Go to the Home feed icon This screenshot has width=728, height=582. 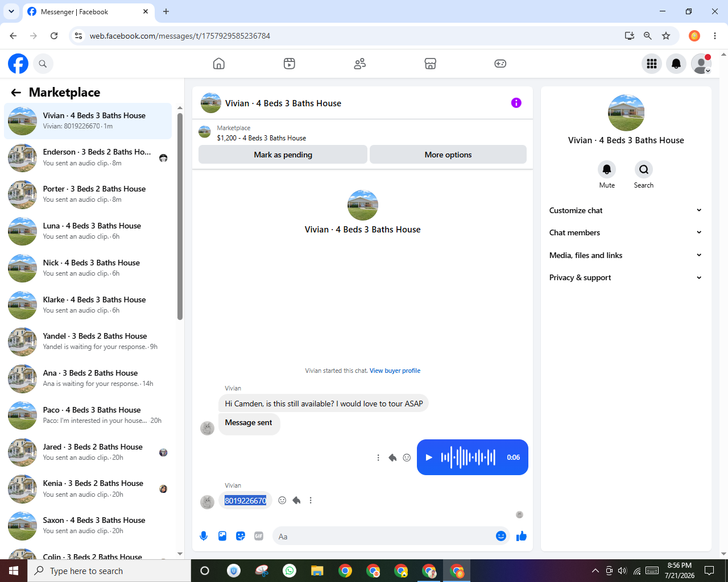[219, 64]
